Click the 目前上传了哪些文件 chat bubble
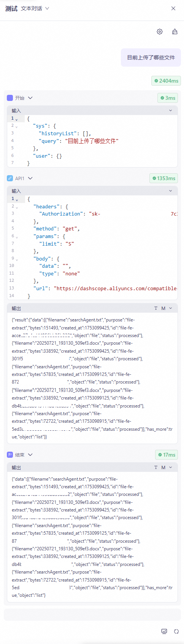184x644 pixels. (x=151, y=58)
